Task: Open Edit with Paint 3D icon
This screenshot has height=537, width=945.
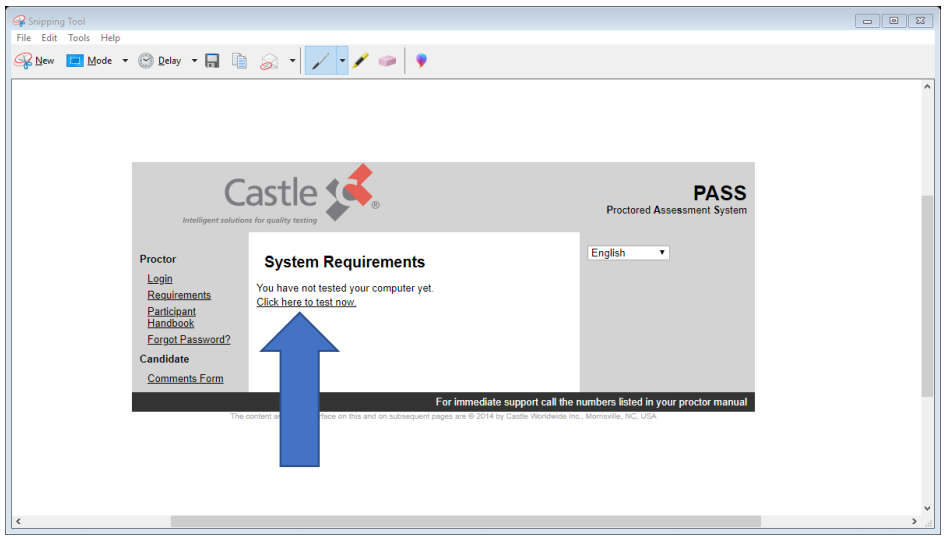Action: [x=421, y=60]
